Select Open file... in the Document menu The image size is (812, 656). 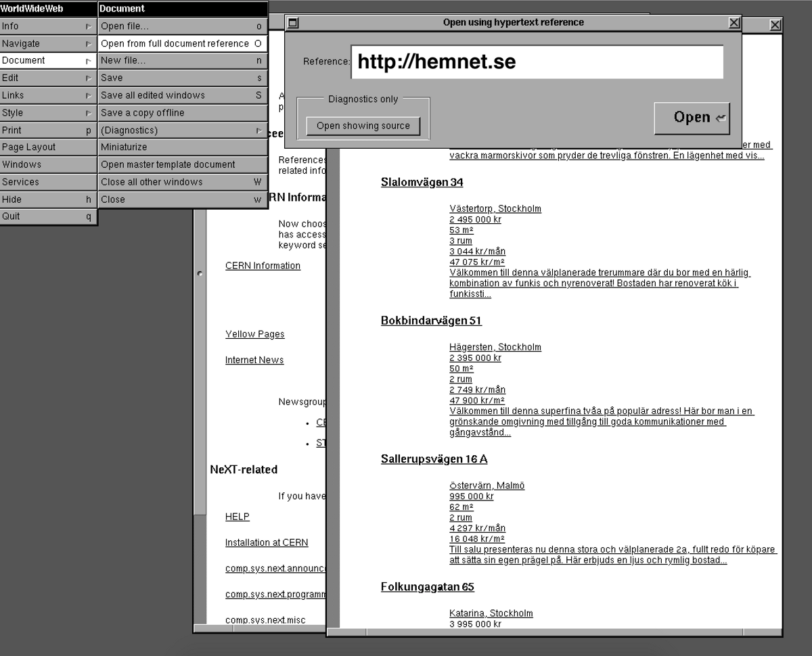[183, 26]
